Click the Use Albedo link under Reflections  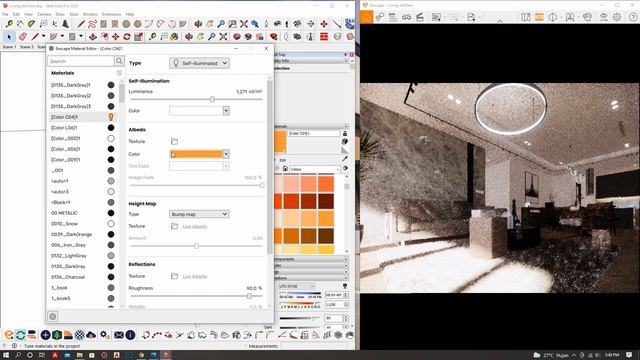[195, 276]
